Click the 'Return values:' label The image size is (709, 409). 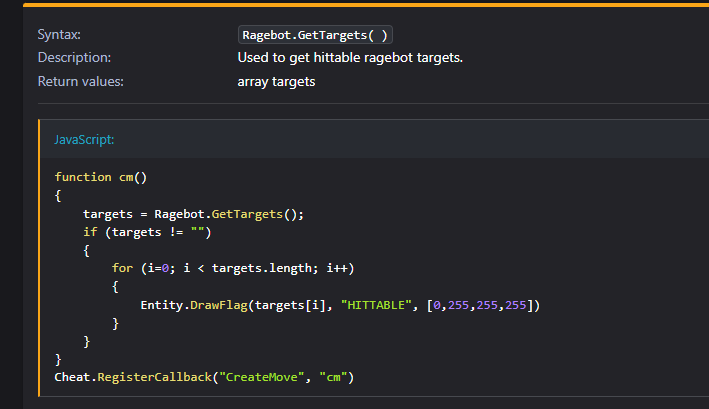pos(80,82)
